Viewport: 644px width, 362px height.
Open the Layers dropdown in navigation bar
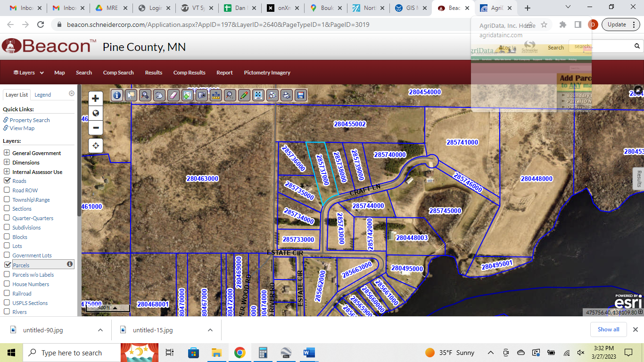pos(29,73)
